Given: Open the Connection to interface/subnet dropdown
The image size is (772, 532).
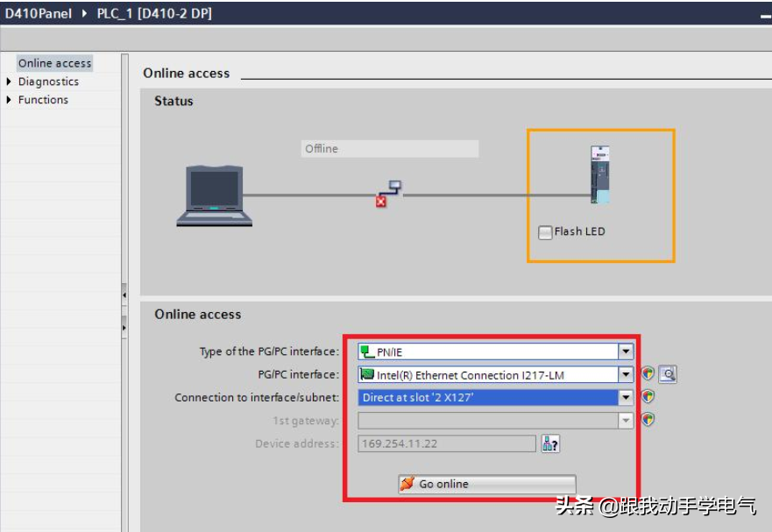Looking at the screenshot, I should 626,397.
